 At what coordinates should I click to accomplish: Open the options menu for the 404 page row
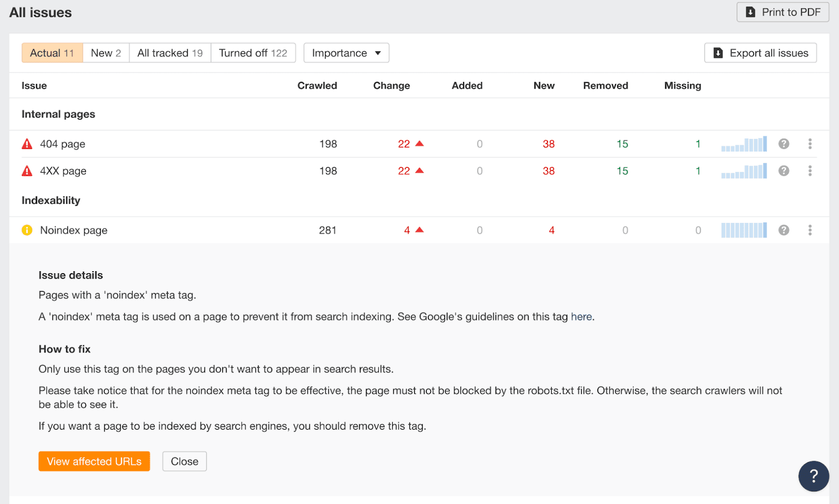[810, 144]
